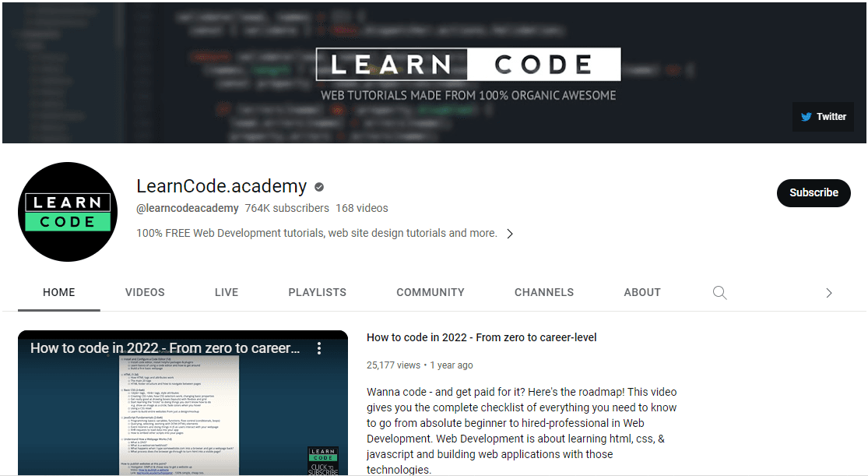Click the LearnCode round channel avatar
Viewport: 868px width, 476px height.
[x=67, y=212]
